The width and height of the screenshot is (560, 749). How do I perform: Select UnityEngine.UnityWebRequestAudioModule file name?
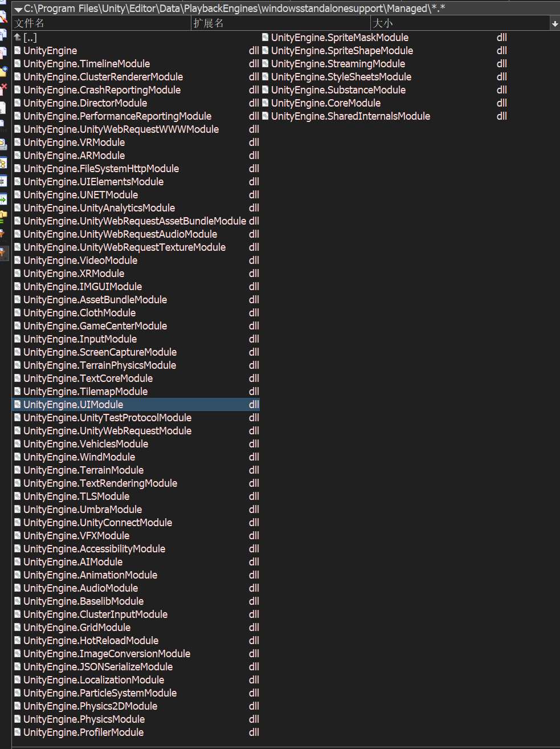[x=120, y=234]
